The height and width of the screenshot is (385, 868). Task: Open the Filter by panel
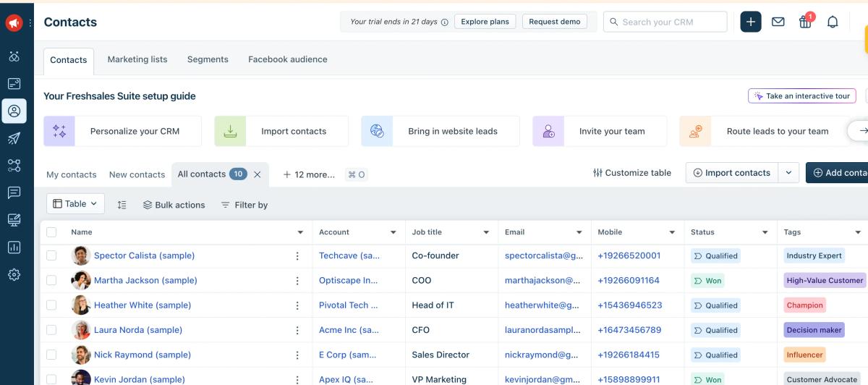click(244, 205)
